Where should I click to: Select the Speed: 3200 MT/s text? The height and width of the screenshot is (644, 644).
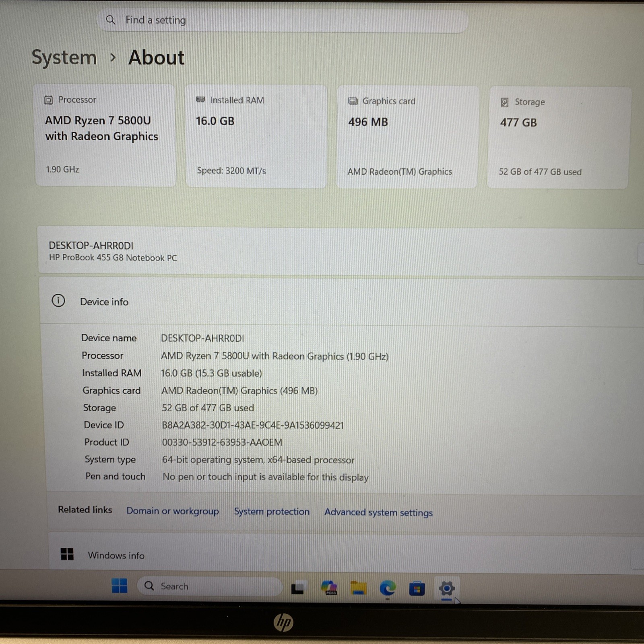click(x=231, y=171)
